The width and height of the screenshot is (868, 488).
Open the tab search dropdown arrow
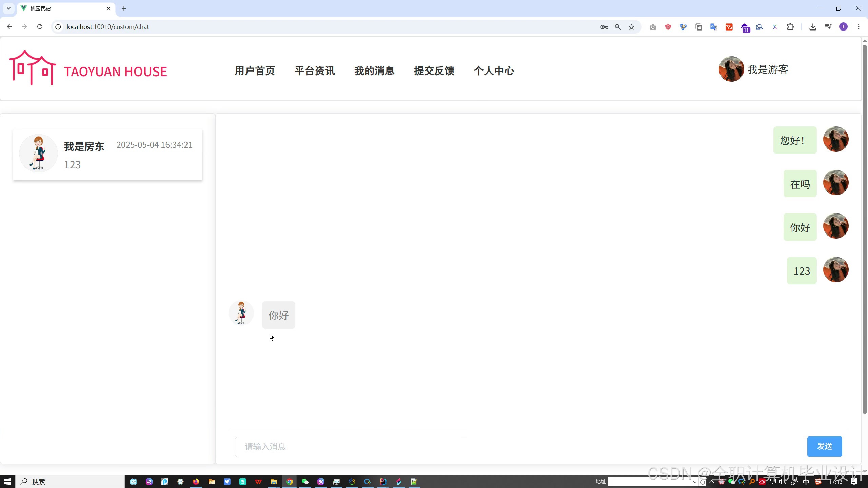tap(8, 8)
